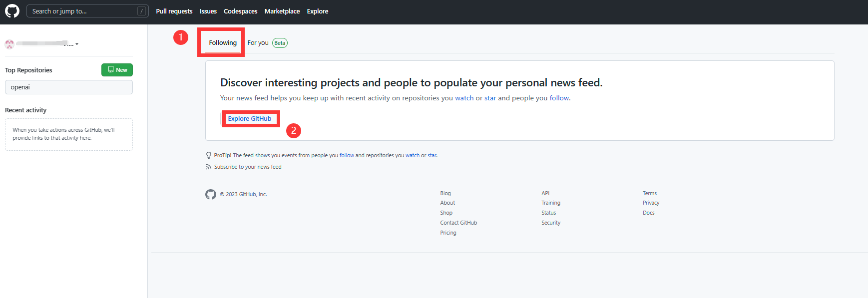Click the follow link in the ProTip line

click(x=347, y=155)
